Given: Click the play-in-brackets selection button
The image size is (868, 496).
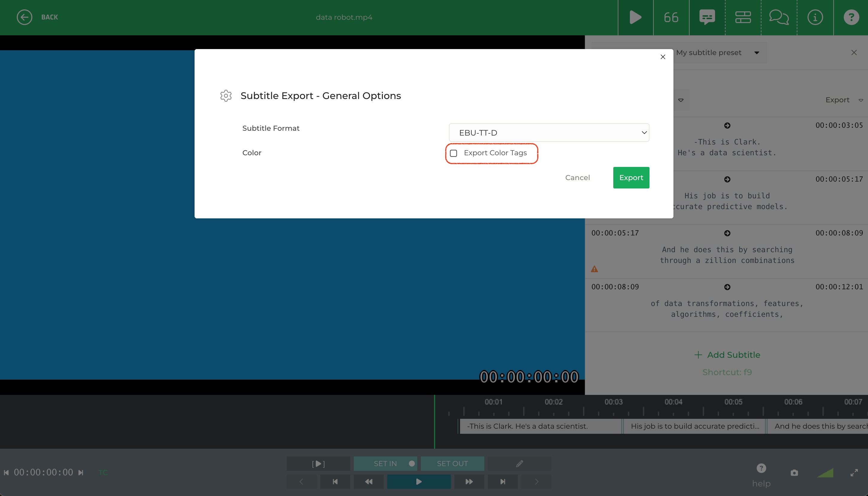Looking at the screenshot, I should pos(318,464).
